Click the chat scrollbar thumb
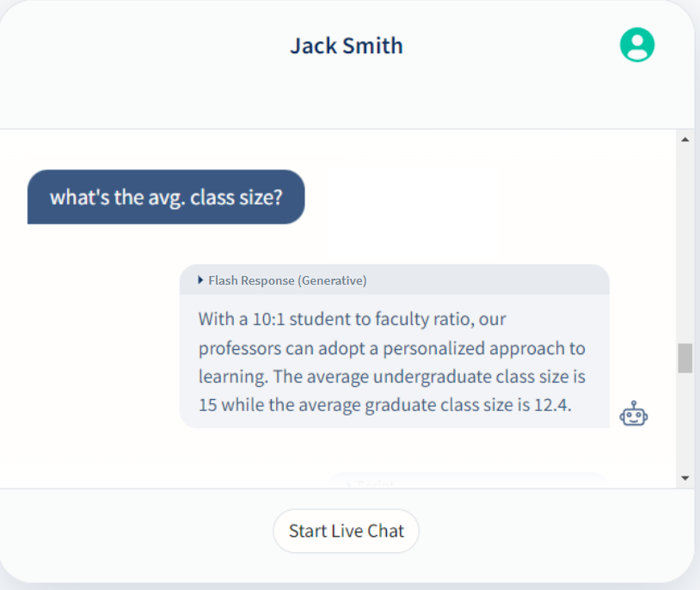Screen dimensions: 700x590 point(685,358)
